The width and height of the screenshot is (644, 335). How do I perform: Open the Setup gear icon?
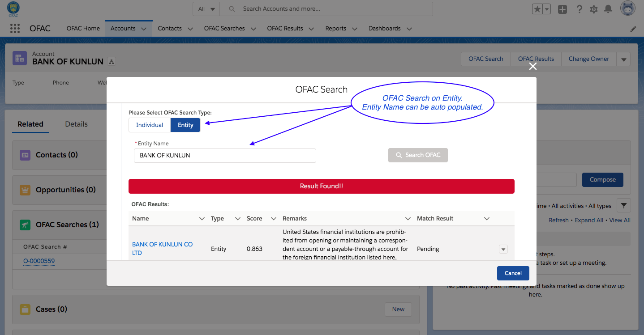pyautogui.click(x=594, y=9)
